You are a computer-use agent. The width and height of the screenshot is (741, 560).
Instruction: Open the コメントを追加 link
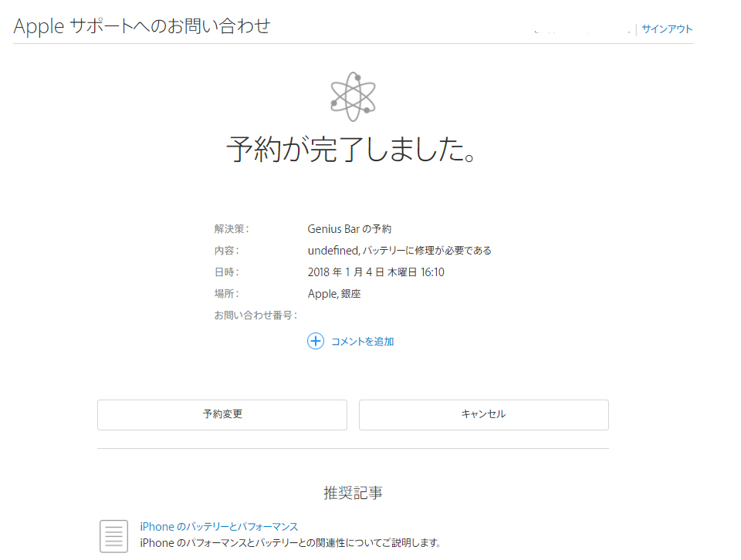point(363,342)
